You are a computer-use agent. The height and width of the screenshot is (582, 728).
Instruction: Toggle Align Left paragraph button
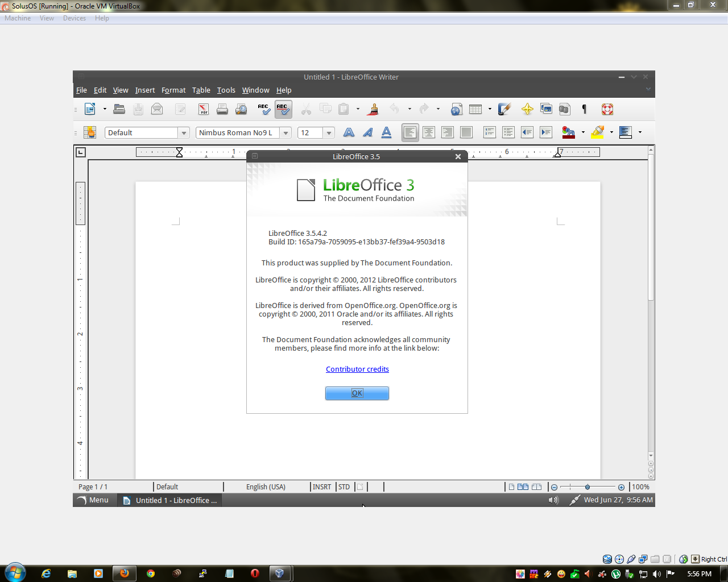tap(410, 132)
